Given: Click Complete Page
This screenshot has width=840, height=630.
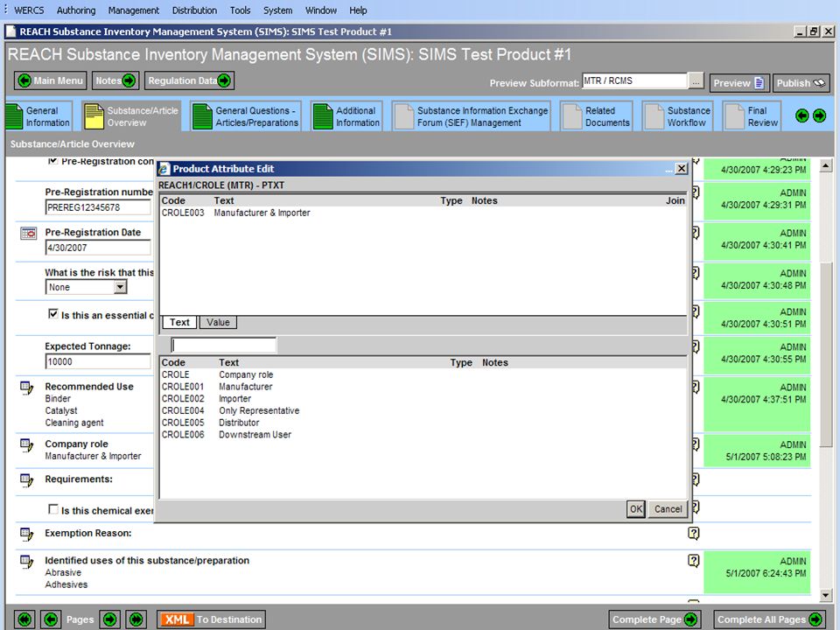Looking at the screenshot, I should [654, 619].
